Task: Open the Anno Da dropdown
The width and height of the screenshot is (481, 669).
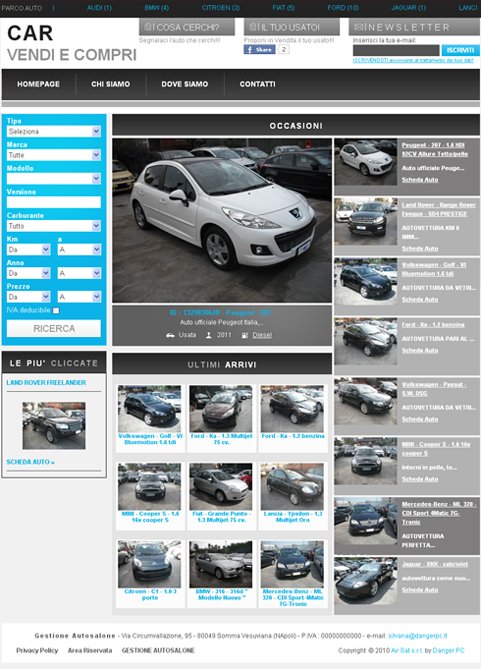Action: (x=29, y=273)
